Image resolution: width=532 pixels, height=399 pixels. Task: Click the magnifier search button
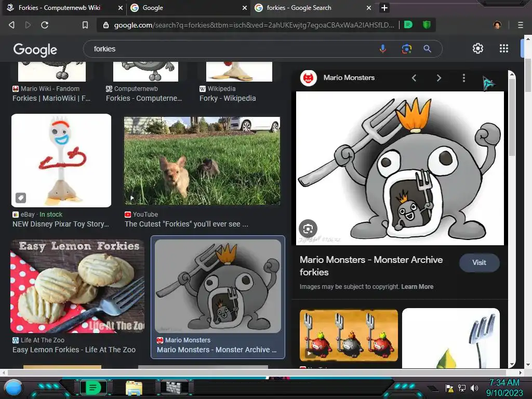(427, 49)
